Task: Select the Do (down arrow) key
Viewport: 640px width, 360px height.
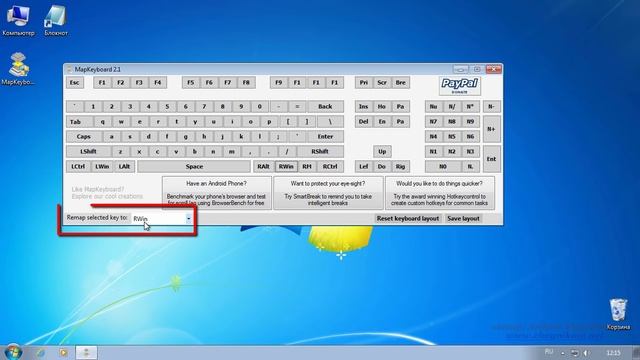Action: click(x=382, y=167)
